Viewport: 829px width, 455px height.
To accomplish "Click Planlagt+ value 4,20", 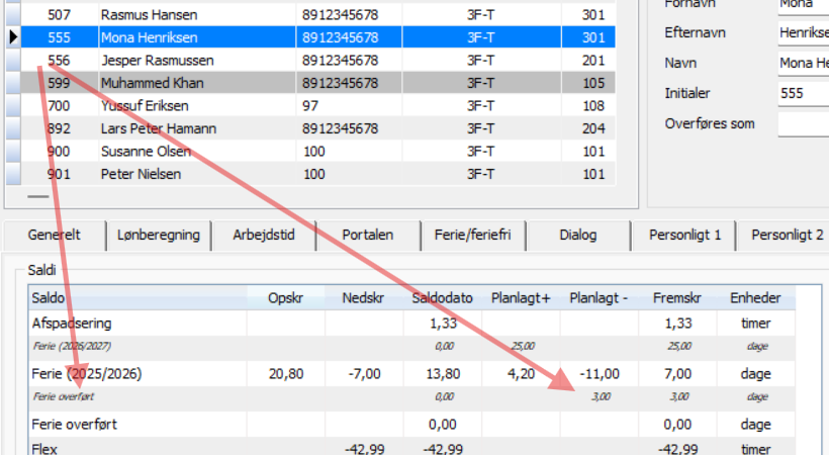I will [x=521, y=374].
